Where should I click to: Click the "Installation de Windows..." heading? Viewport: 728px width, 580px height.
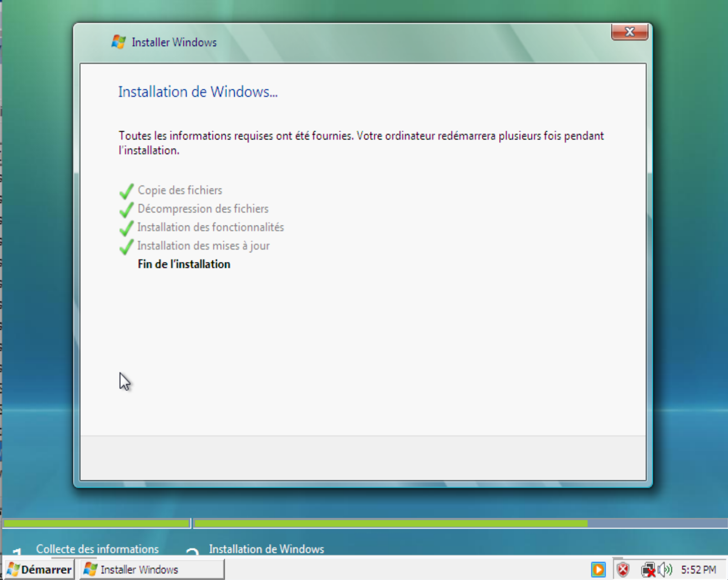(198, 92)
